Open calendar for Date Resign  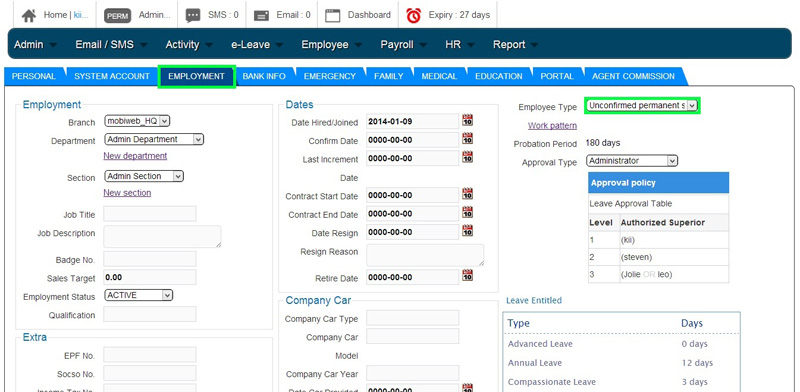click(467, 230)
